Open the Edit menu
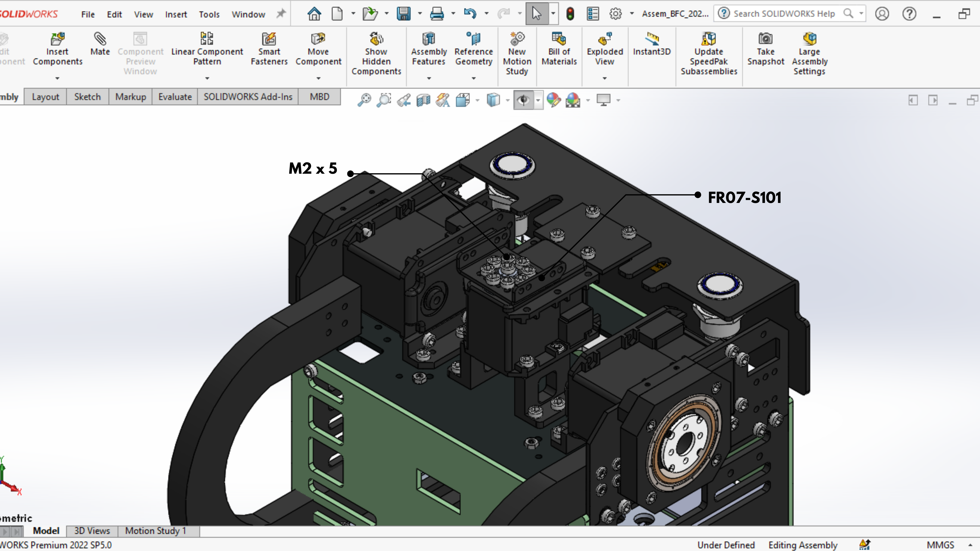 (x=114, y=15)
